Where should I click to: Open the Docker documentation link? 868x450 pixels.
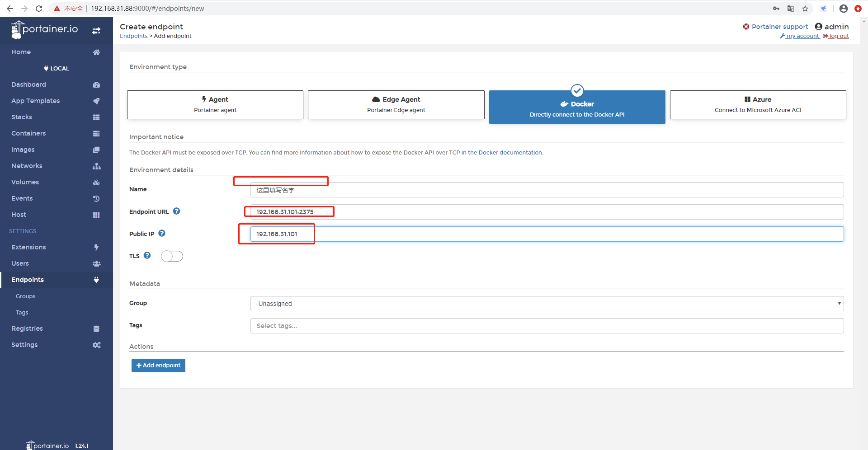(x=502, y=153)
